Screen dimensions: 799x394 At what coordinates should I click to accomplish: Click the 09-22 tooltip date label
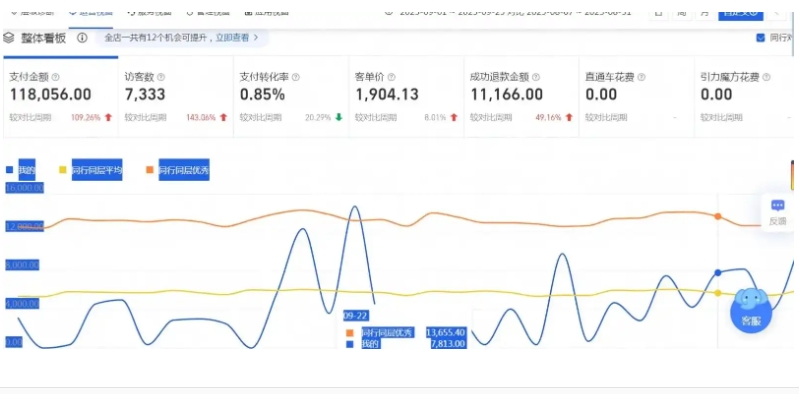(356, 316)
